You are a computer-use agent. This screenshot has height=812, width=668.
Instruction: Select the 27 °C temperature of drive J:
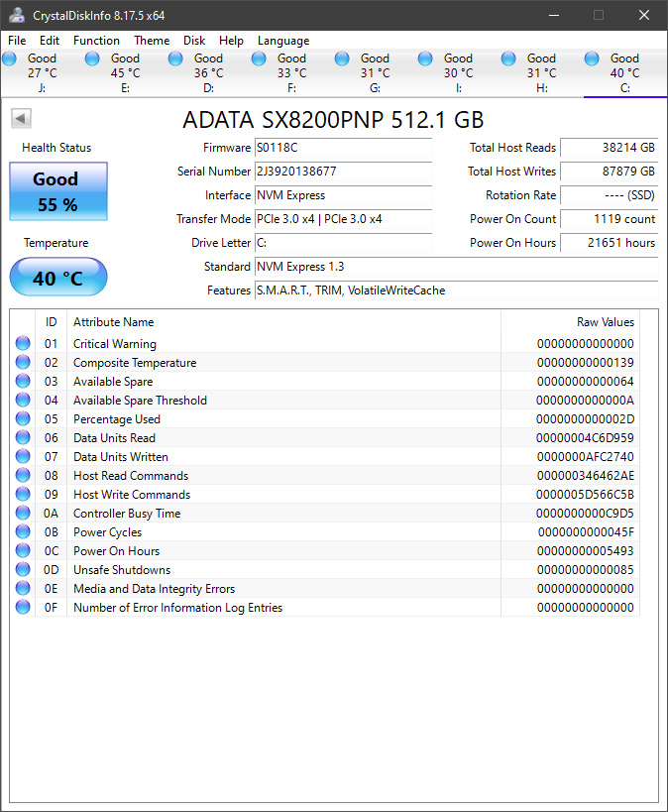pos(43,73)
